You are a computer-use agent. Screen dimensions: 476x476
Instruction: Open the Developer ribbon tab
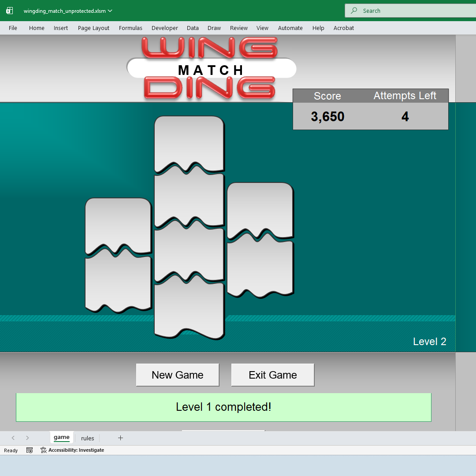pos(164,28)
